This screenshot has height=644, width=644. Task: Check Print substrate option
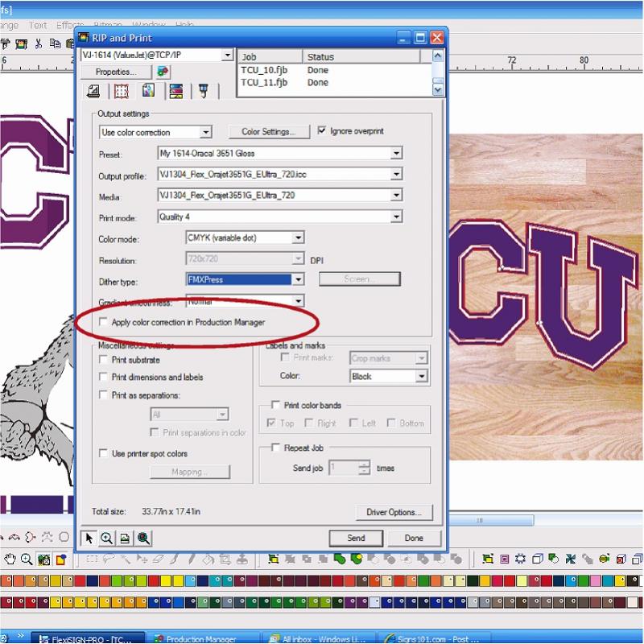(103, 359)
